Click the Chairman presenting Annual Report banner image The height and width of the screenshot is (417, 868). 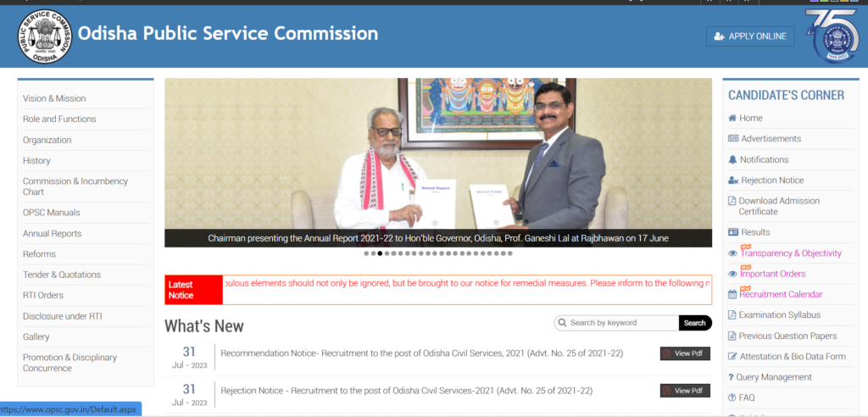[438, 162]
